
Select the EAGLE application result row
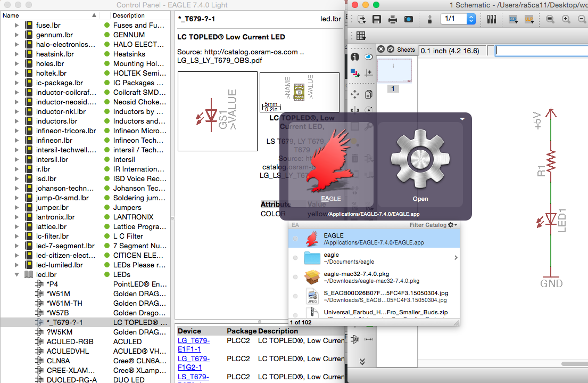[x=374, y=239]
